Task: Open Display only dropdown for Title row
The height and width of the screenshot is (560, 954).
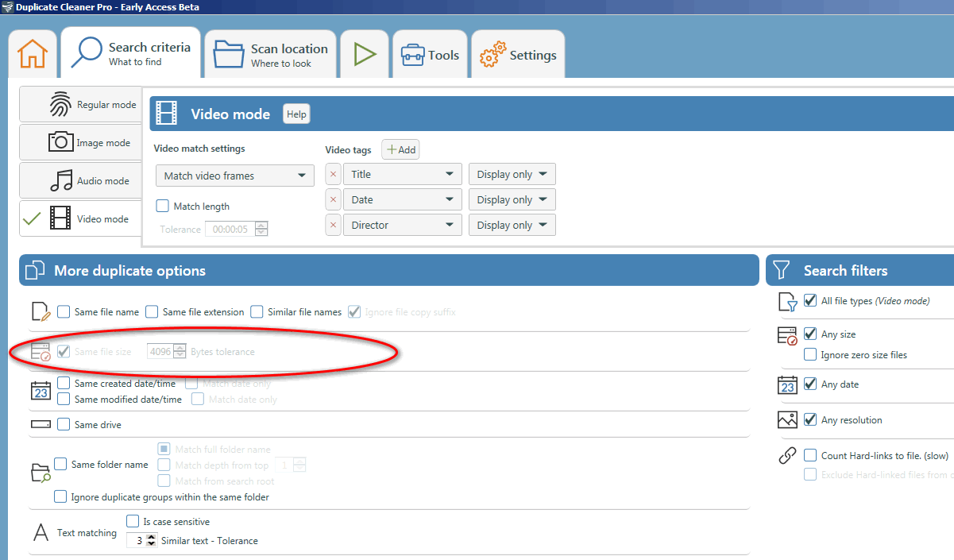Action: [512, 174]
